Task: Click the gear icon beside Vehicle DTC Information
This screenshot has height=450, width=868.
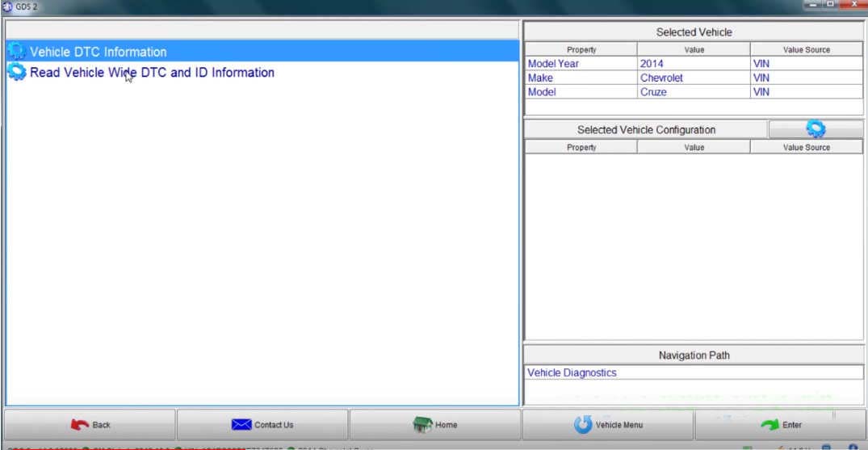Action: point(17,52)
